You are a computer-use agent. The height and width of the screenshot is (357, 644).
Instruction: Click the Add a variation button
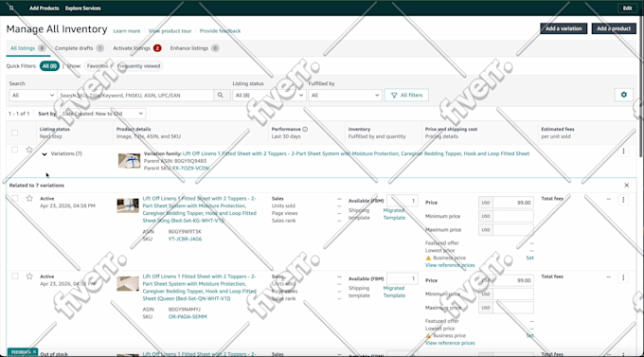[x=563, y=28]
